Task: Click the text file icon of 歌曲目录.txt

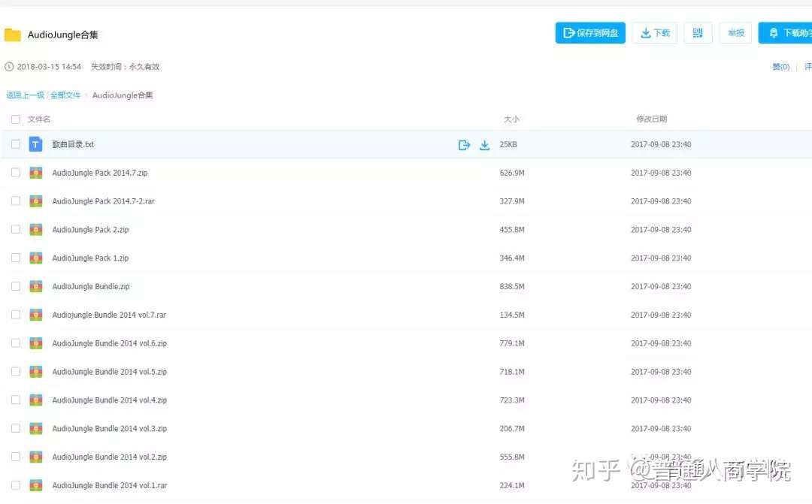Action: pyautogui.click(x=35, y=144)
